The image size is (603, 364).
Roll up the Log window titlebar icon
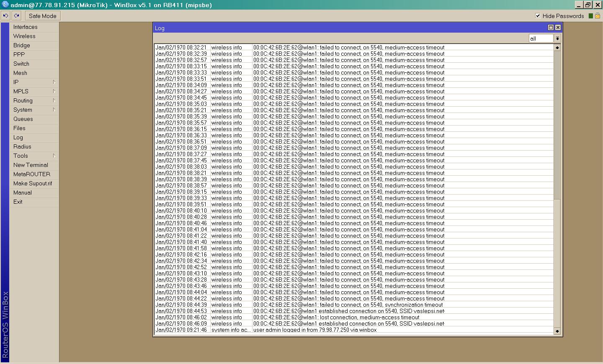pyautogui.click(x=551, y=27)
